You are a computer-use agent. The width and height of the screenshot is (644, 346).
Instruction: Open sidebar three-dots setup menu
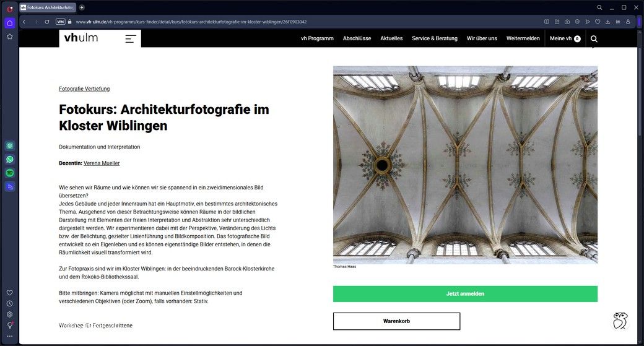pyautogui.click(x=10, y=336)
